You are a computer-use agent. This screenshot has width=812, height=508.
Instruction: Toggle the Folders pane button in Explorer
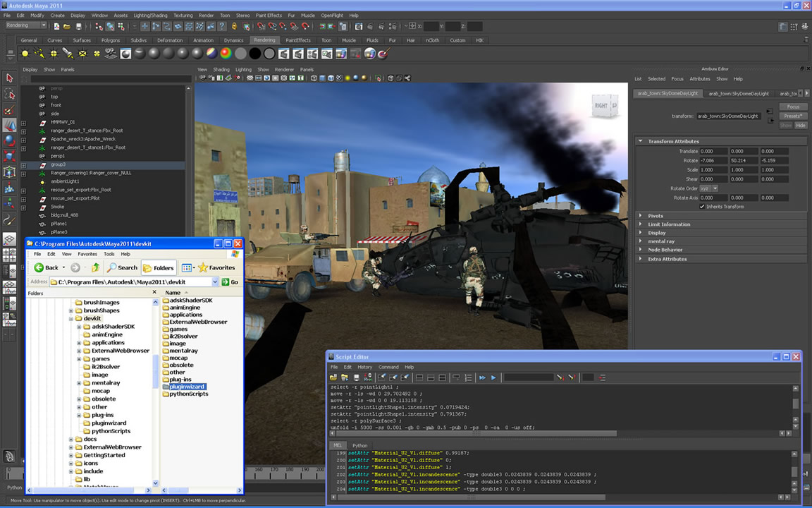159,267
